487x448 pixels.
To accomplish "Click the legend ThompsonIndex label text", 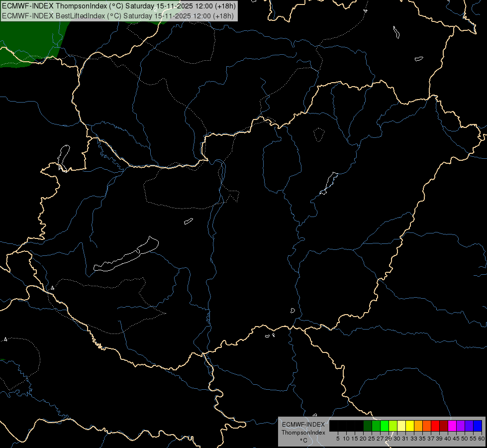I will tap(303, 433).
